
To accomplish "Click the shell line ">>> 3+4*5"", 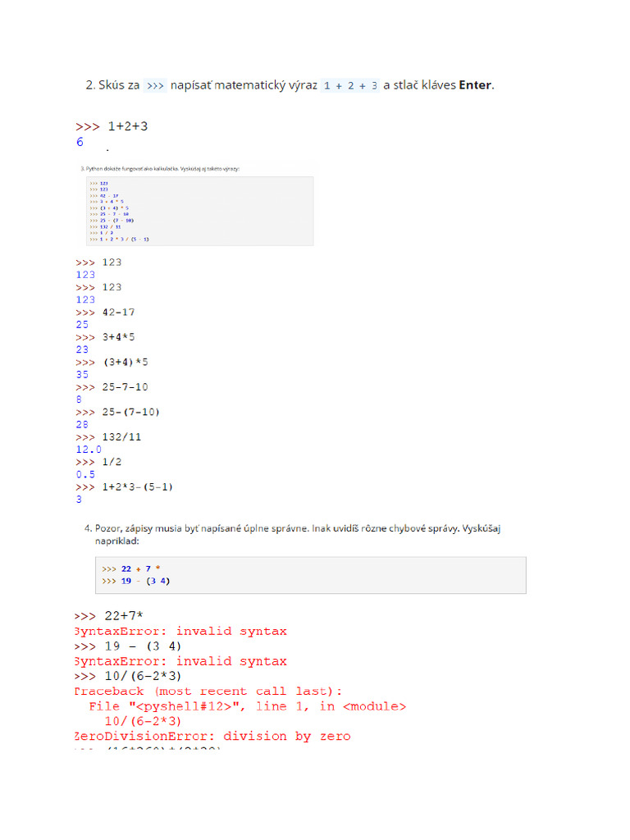I will [105, 337].
